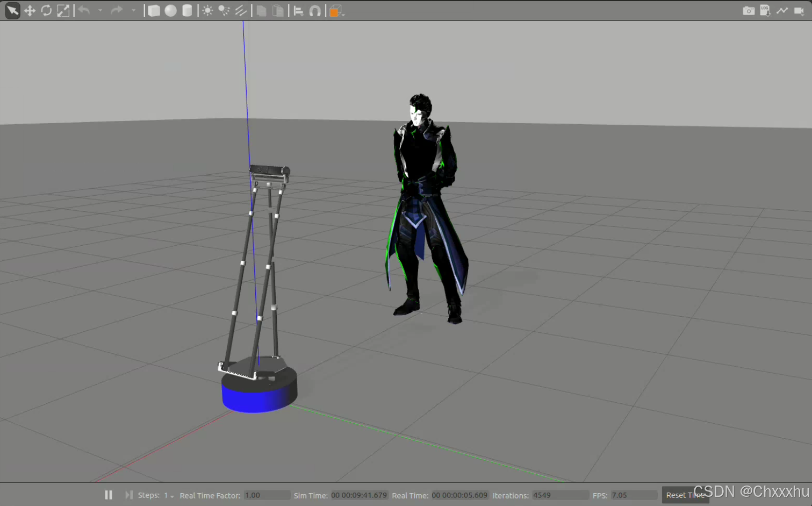Viewport: 812px width, 506px height.
Task: Insert a cylinder shape
Action: tap(187, 11)
